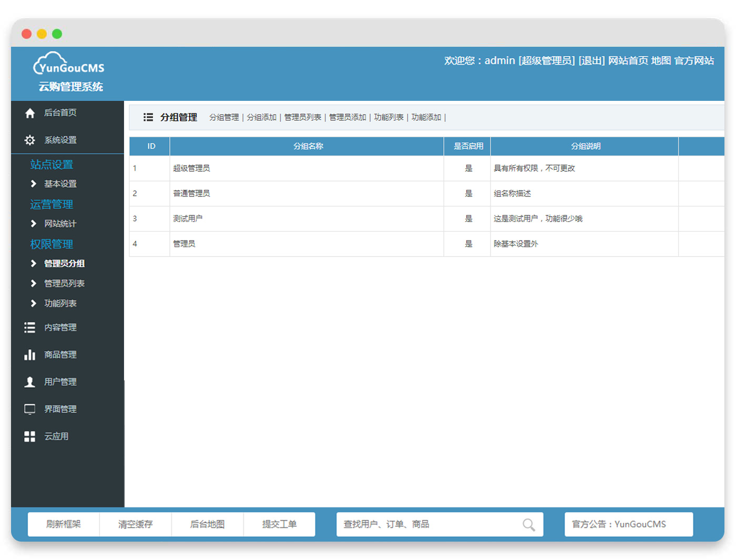Image resolution: width=736 pixels, height=560 pixels.
Task: Select 网站统计 under 运营管理
Action: 60,224
